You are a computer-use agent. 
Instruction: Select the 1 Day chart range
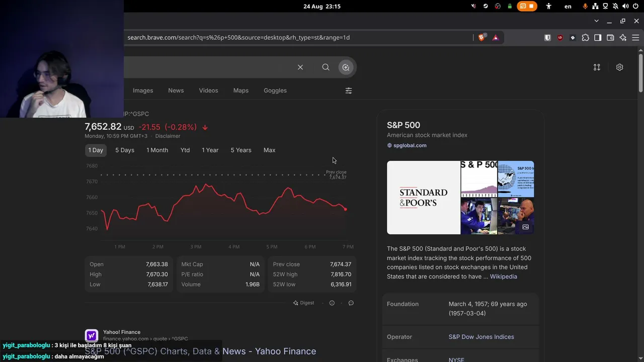pos(96,150)
